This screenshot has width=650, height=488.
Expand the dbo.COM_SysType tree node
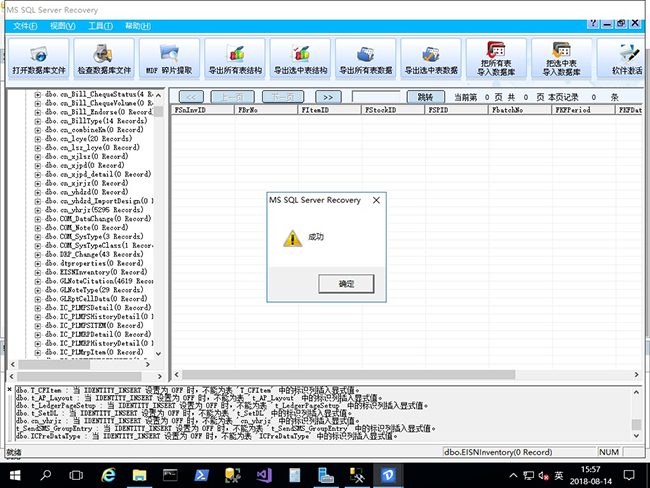37,235
